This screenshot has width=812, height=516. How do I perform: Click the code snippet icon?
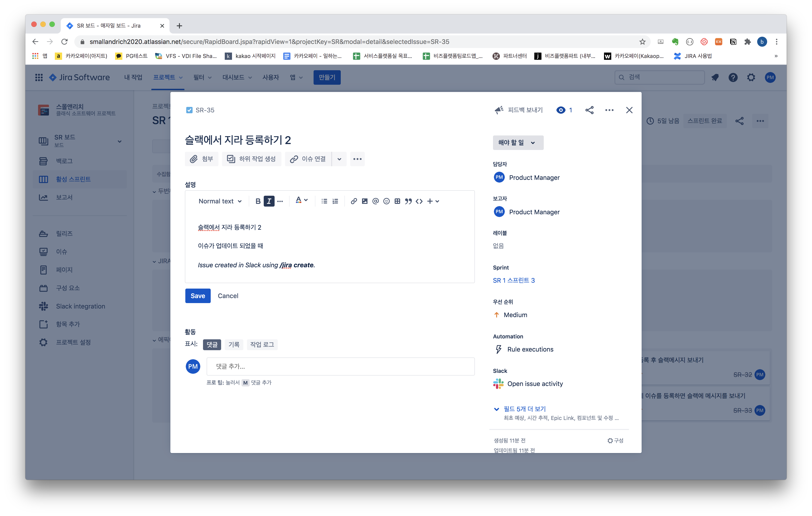pos(419,201)
